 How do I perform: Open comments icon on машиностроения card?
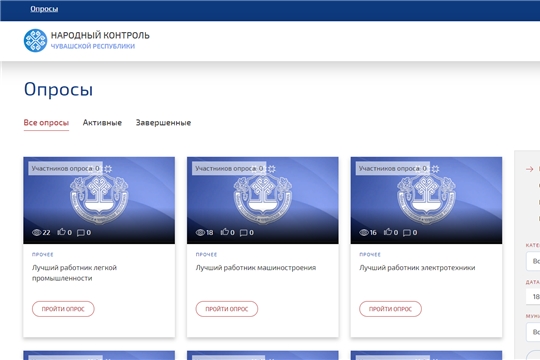click(x=243, y=233)
